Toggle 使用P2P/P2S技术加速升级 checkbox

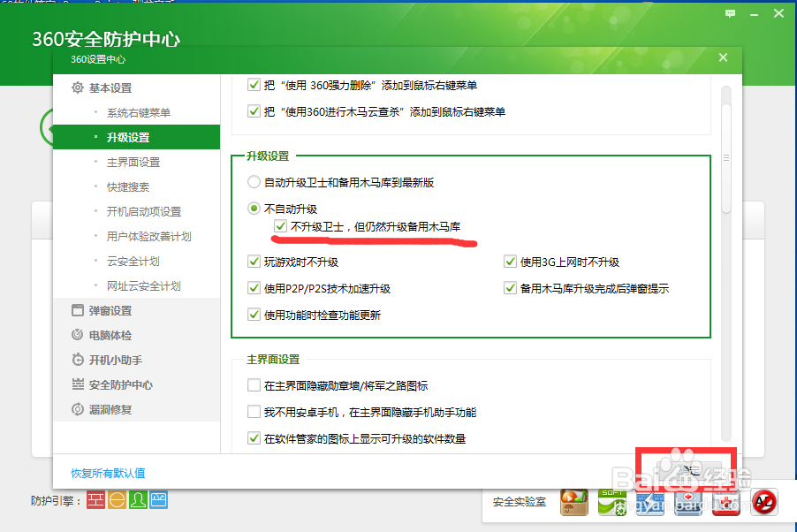pyautogui.click(x=254, y=288)
